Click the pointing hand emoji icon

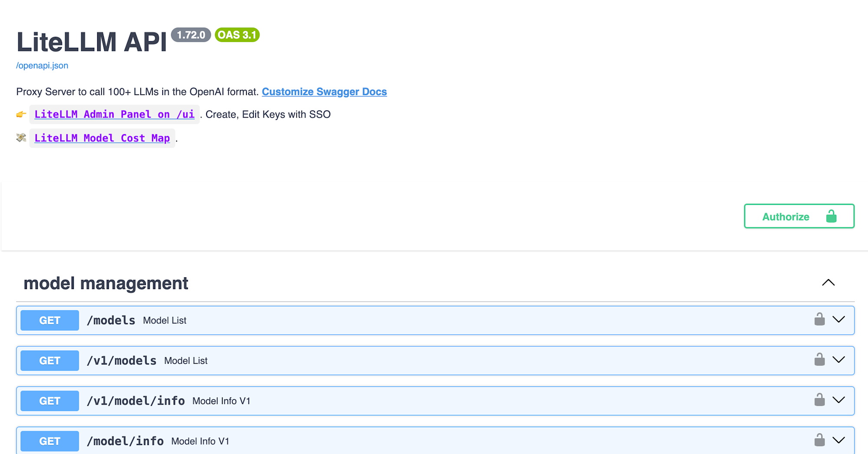21,114
